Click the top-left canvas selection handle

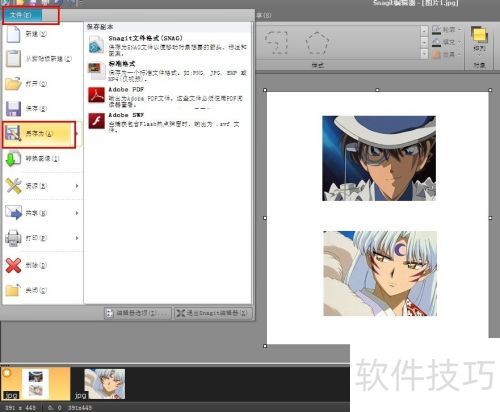265,90
